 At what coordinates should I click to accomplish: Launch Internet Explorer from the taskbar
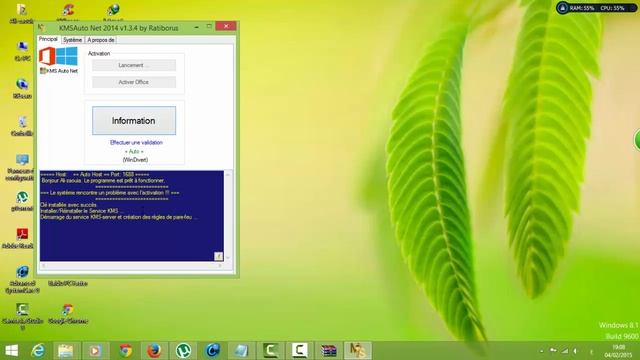pyautogui.click(x=38, y=351)
